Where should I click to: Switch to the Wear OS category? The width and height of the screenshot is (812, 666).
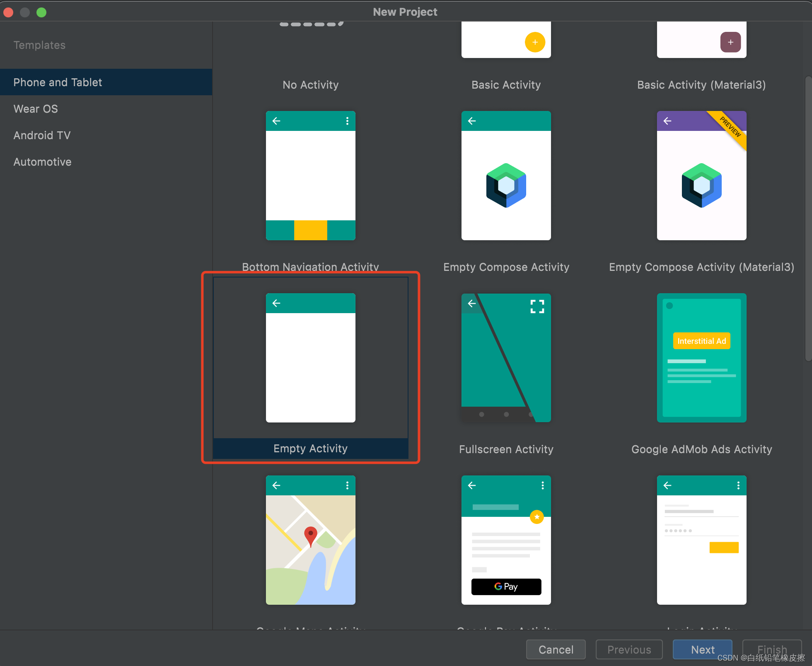coord(36,109)
